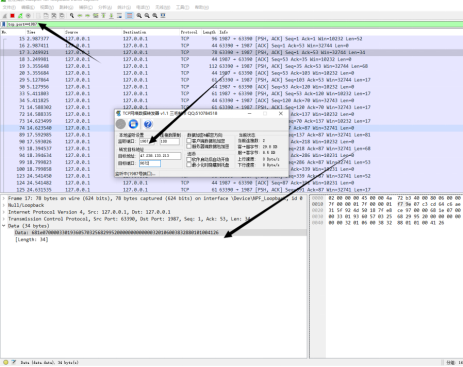Click zoom out on main toolbar
463x367 pixels.
click(x=147, y=16)
